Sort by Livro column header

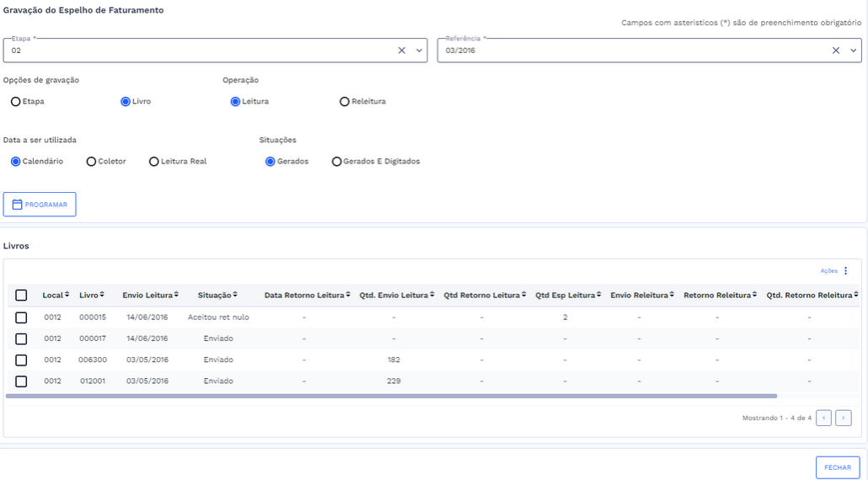point(92,296)
